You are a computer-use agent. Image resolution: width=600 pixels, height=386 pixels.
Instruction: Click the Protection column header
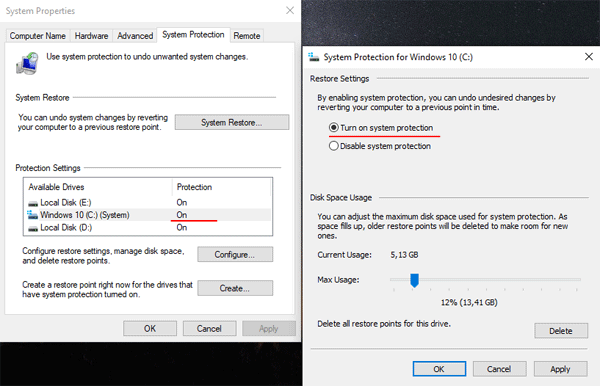(222, 187)
